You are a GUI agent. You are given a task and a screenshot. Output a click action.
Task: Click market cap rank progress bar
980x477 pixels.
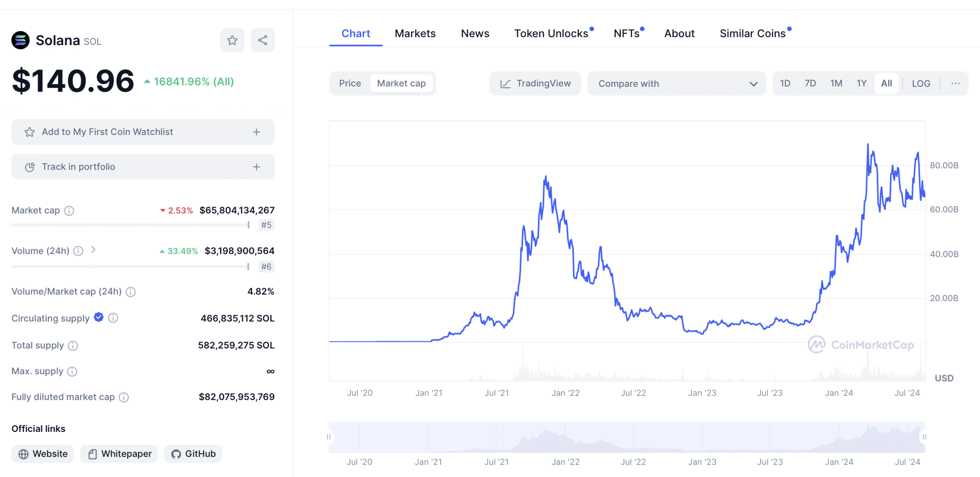click(x=131, y=225)
